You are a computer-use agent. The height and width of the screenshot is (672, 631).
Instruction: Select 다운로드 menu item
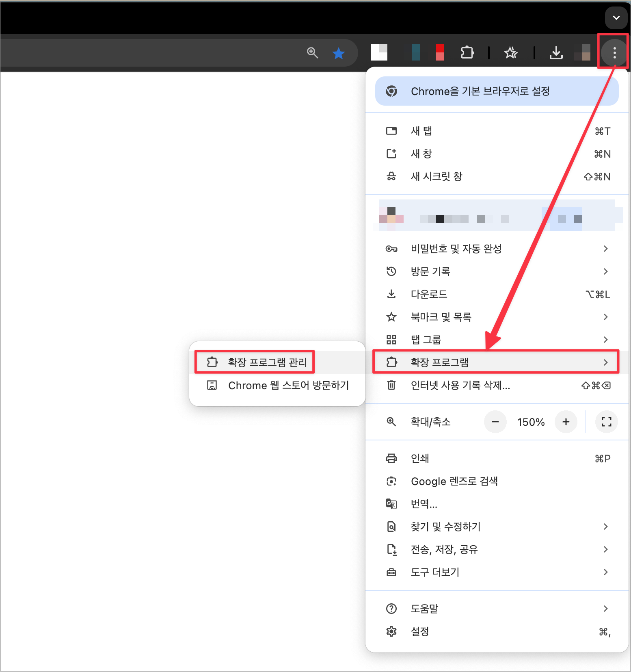tap(497, 294)
